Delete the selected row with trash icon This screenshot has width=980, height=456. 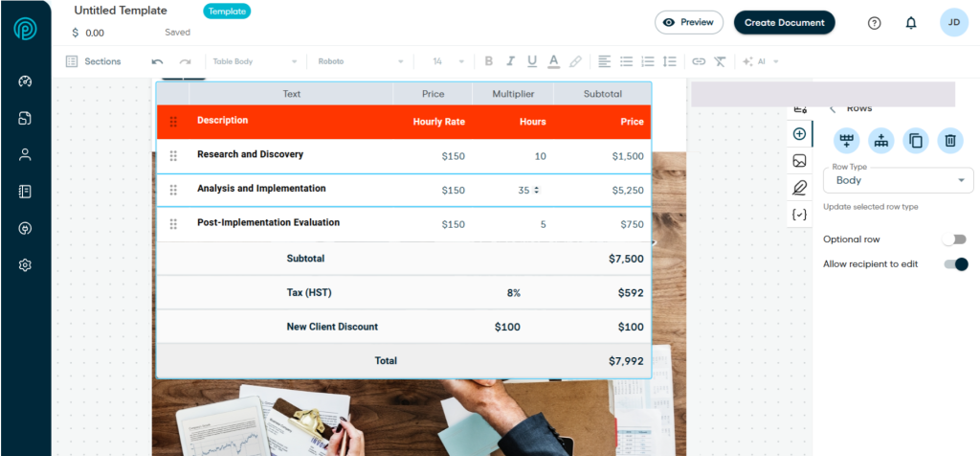(950, 140)
